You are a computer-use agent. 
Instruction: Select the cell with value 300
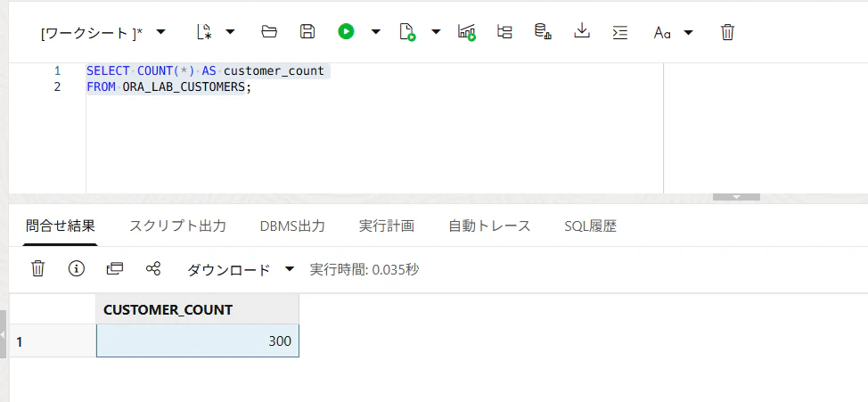click(x=198, y=341)
